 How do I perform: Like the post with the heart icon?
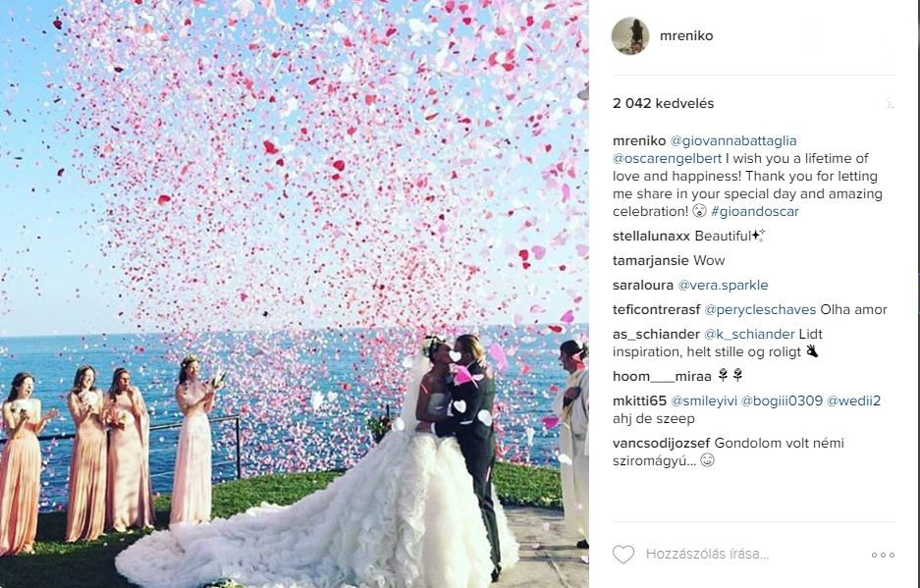(x=623, y=554)
